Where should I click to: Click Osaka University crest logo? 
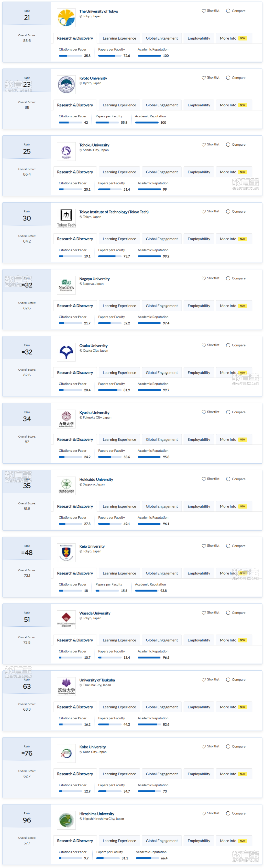coord(66,352)
